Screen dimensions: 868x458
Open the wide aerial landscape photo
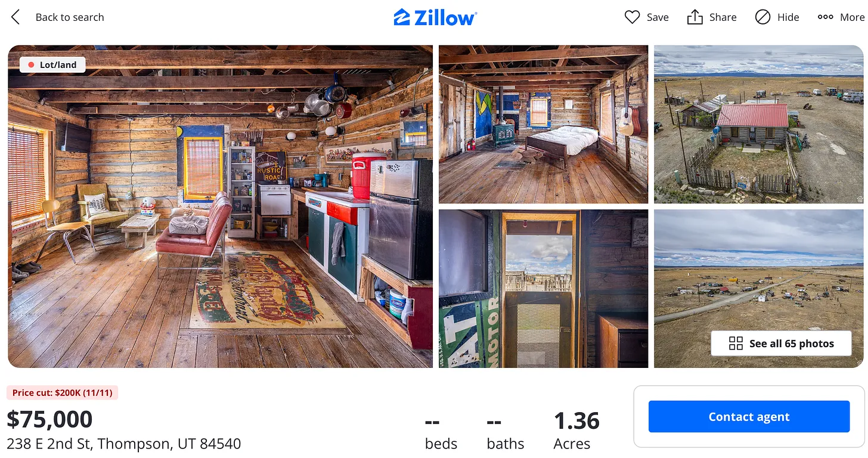pos(758,289)
